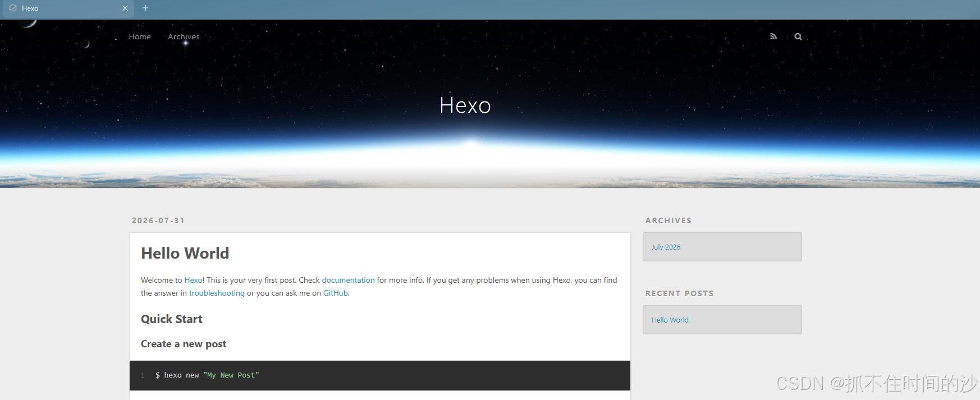Image resolution: width=980 pixels, height=400 pixels.
Task: Open Hello World in Recent Posts
Action: tap(670, 320)
